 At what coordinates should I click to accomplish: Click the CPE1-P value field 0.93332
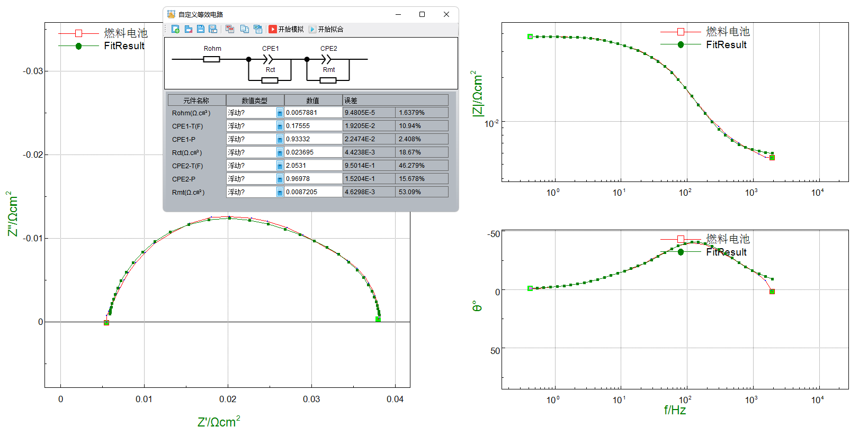coord(314,139)
